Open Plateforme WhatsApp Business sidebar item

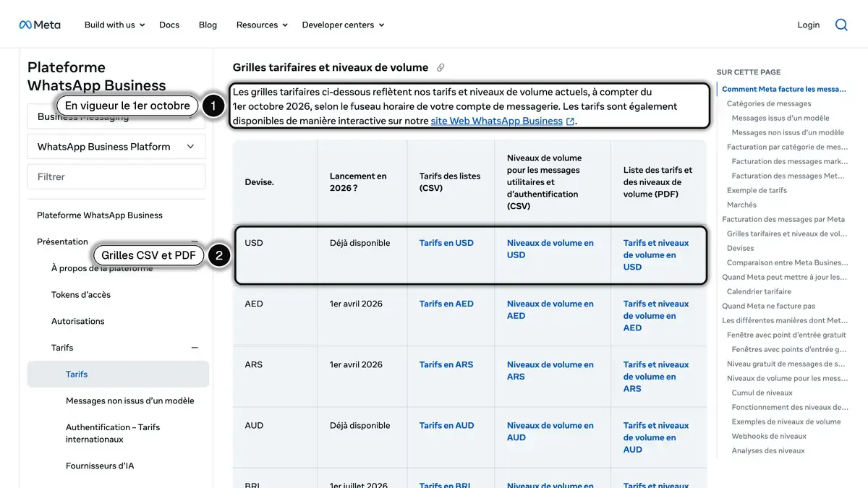pyautogui.click(x=100, y=215)
